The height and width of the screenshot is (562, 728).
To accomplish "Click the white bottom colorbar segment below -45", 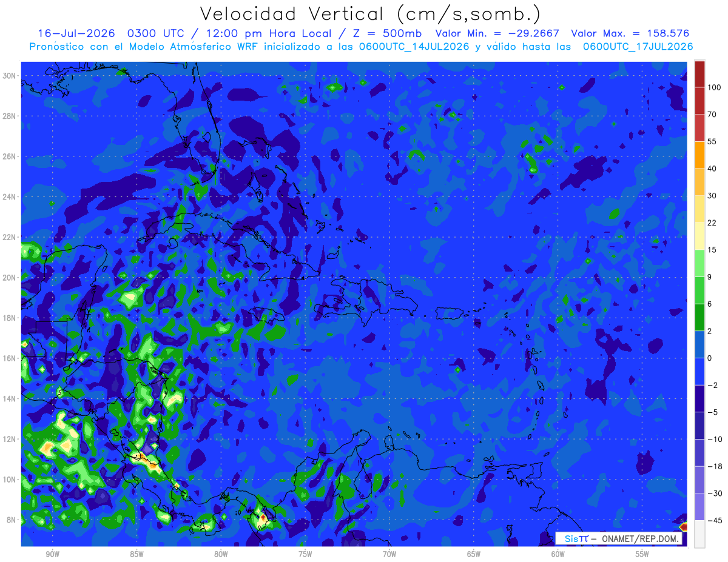I will 700,534.
